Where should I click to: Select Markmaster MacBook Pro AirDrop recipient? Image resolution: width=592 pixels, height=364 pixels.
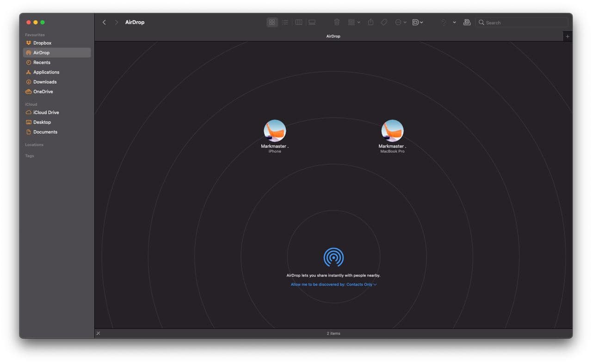(392, 137)
